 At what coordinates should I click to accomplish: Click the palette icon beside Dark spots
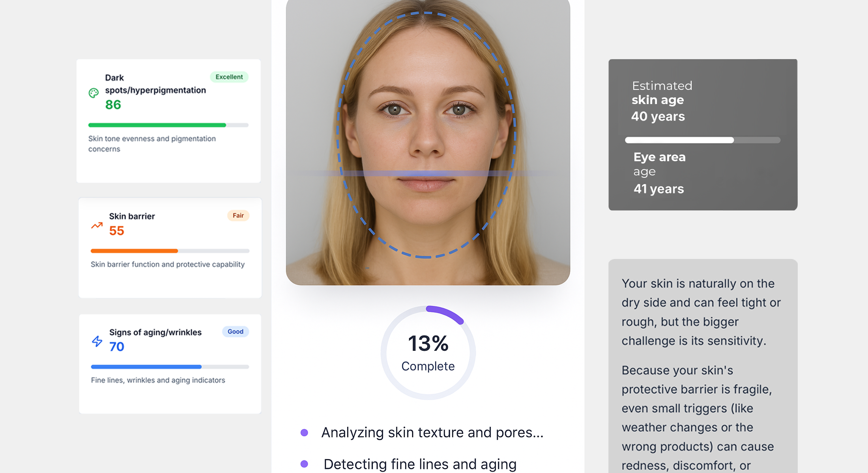[x=94, y=93]
